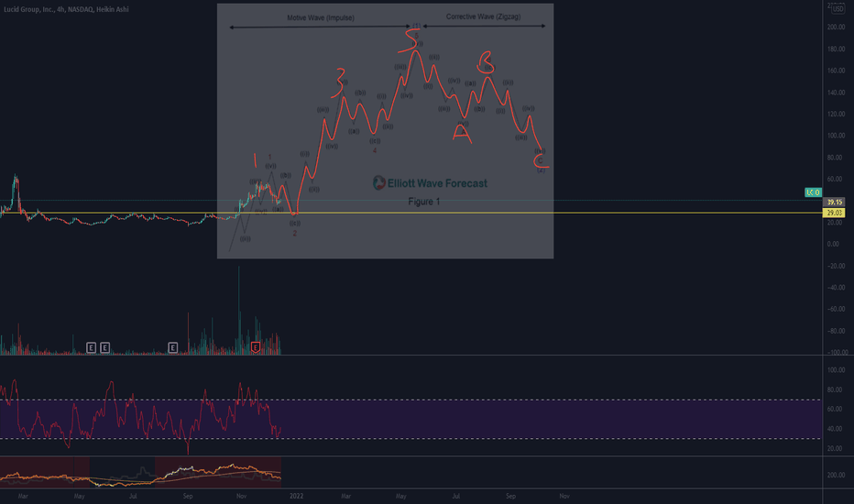The width and height of the screenshot is (854, 504).
Task: Click the -20.00 price axis label
Action: 836,266
